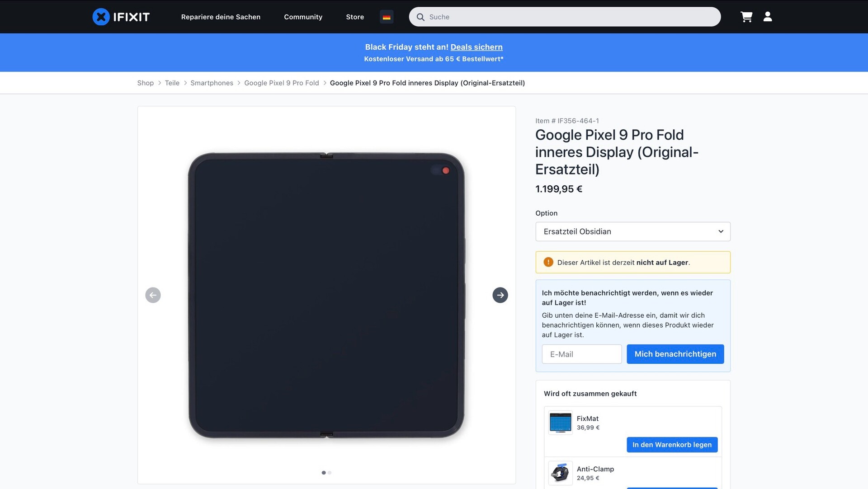Click the Anti-Clamp product thumbnail
The width and height of the screenshot is (868, 489).
[560, 473]
